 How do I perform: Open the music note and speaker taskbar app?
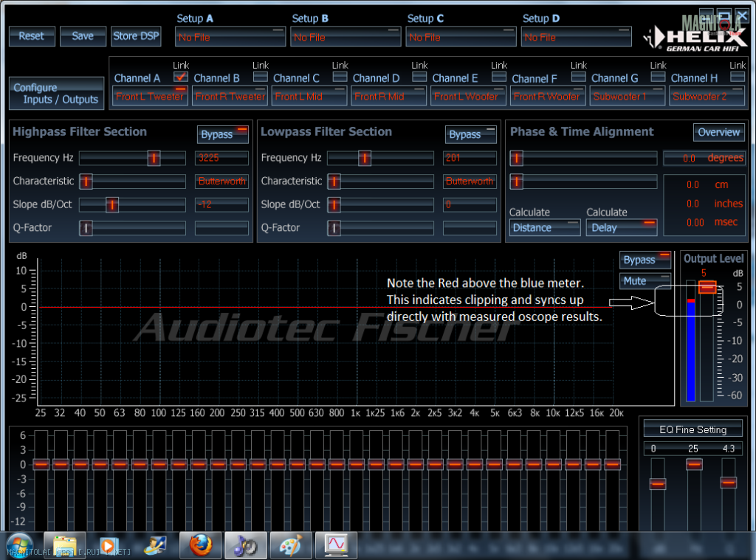click(x=246, y=545)
